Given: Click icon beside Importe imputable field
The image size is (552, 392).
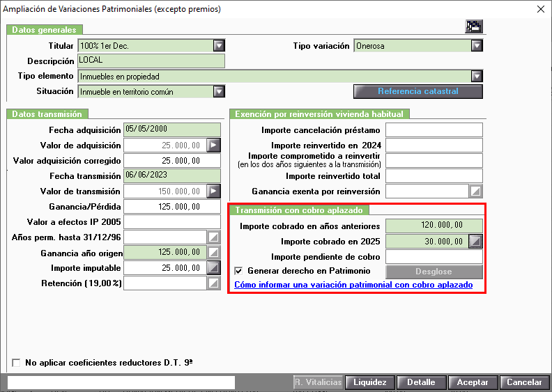Looking at the screenshot, I should [x=214, y=268].
